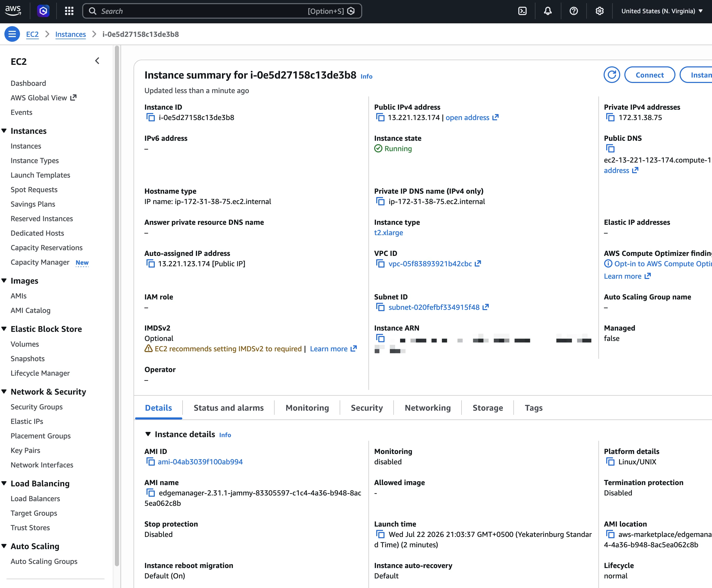
Task: Copy the Instance ARN
Action: pyautogui.click(x=380, y=338)
